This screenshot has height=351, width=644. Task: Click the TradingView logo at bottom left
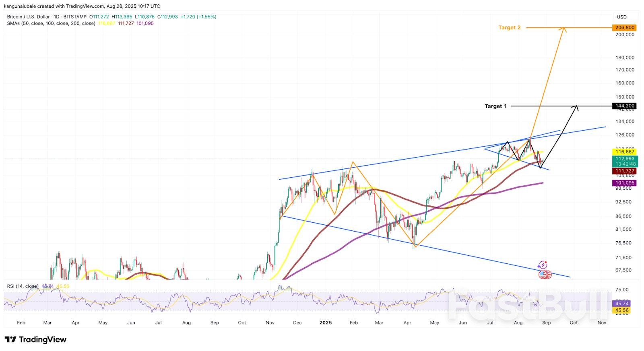tap(35, 340)
